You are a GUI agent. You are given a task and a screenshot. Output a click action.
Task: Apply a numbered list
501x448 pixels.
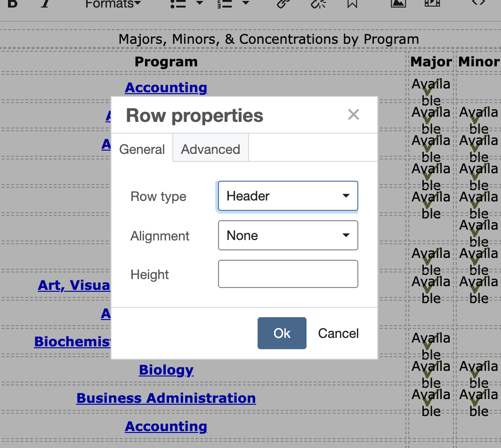225,4
